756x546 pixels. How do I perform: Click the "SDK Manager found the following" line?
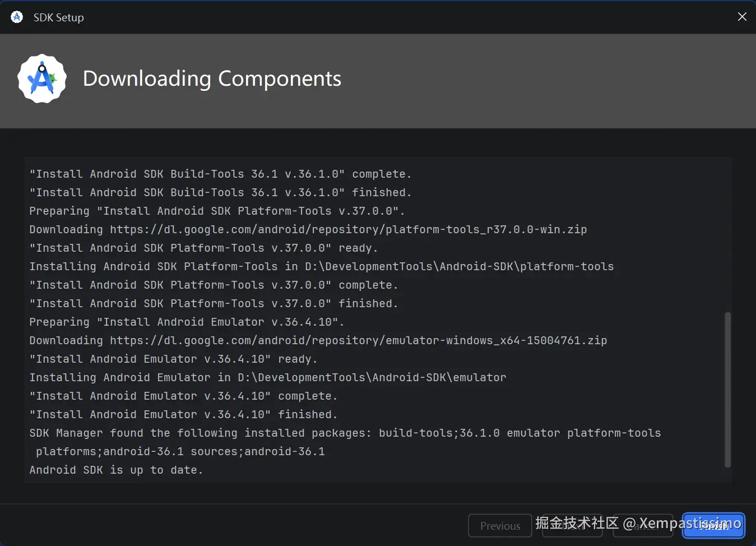(x=345, y=433)
